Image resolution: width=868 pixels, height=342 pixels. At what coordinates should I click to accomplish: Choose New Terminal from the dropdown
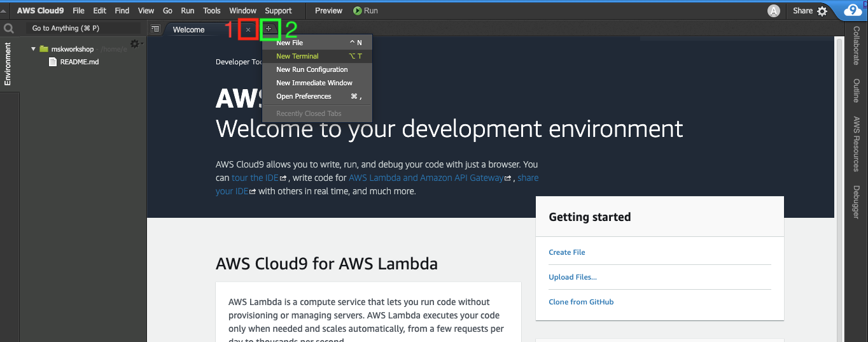coord(317,56)
